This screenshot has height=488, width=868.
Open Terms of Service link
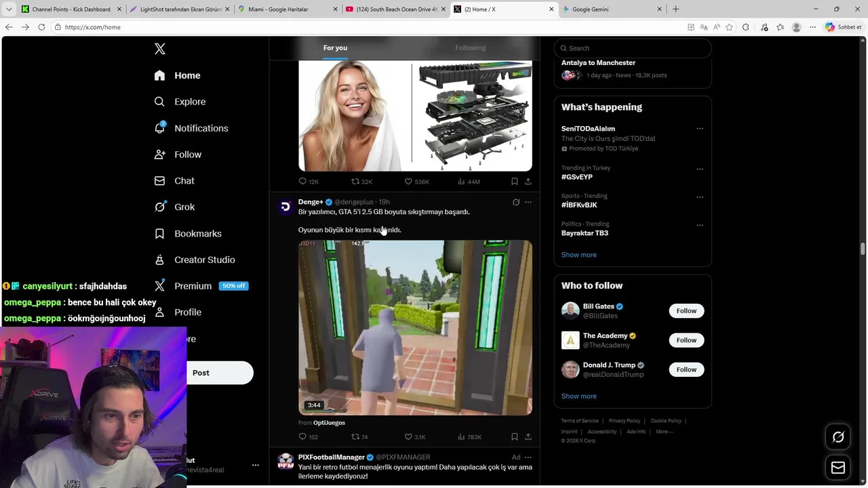(x=580, y=421)
